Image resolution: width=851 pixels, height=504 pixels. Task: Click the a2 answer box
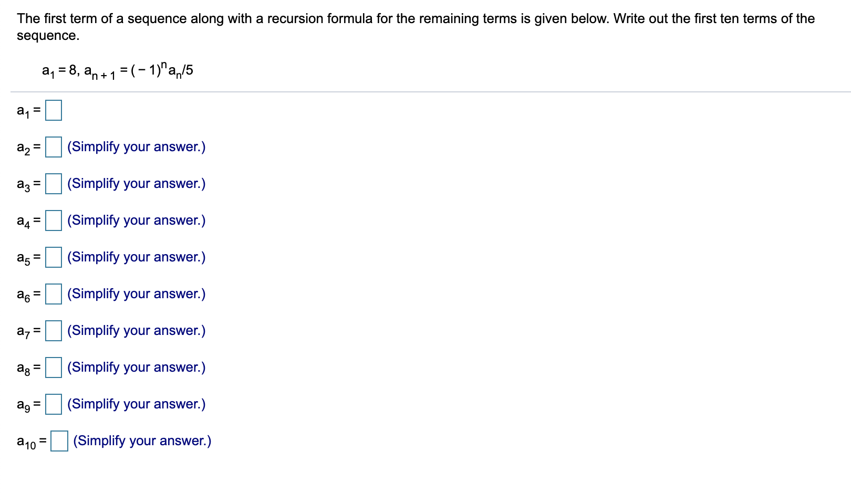click(x=53, y=148)
